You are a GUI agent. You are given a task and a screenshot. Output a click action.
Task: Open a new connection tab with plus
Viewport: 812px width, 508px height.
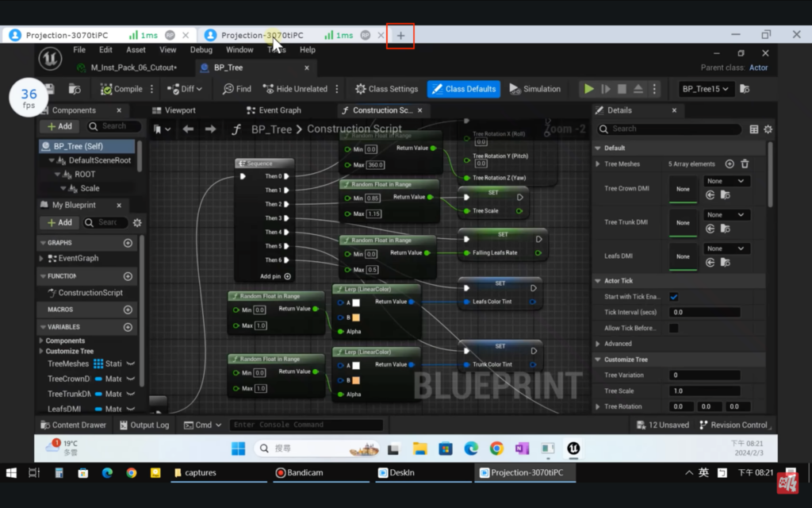tap(400, 36)
